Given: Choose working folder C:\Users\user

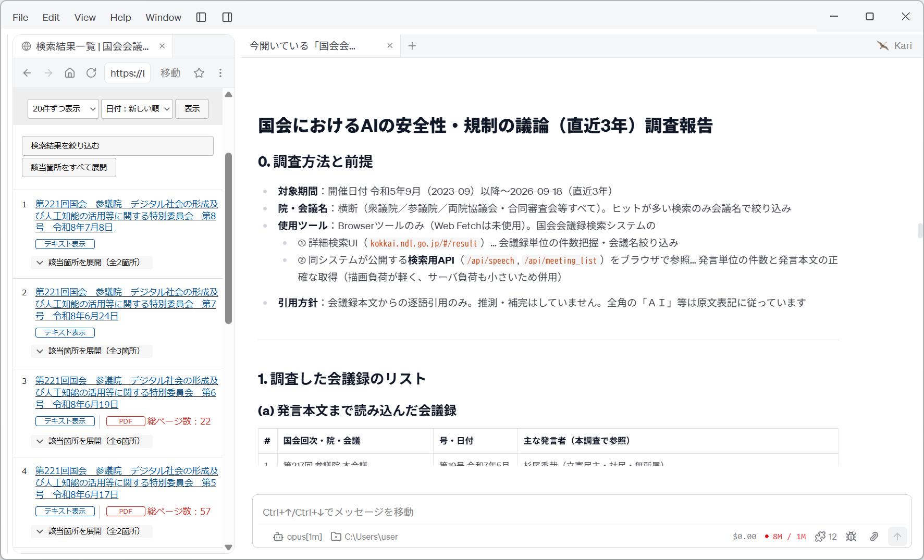Looking at the screenshot, I should click(365, 537).
